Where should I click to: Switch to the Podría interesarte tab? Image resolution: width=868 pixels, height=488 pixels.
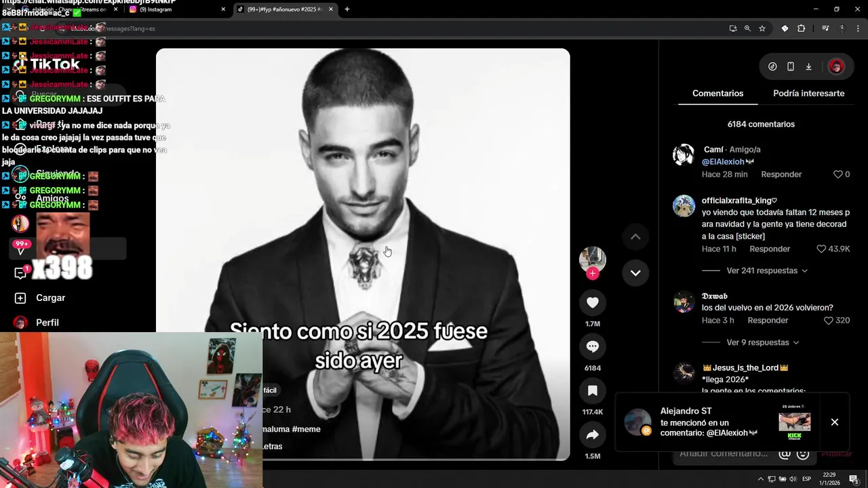click(808, 94)
